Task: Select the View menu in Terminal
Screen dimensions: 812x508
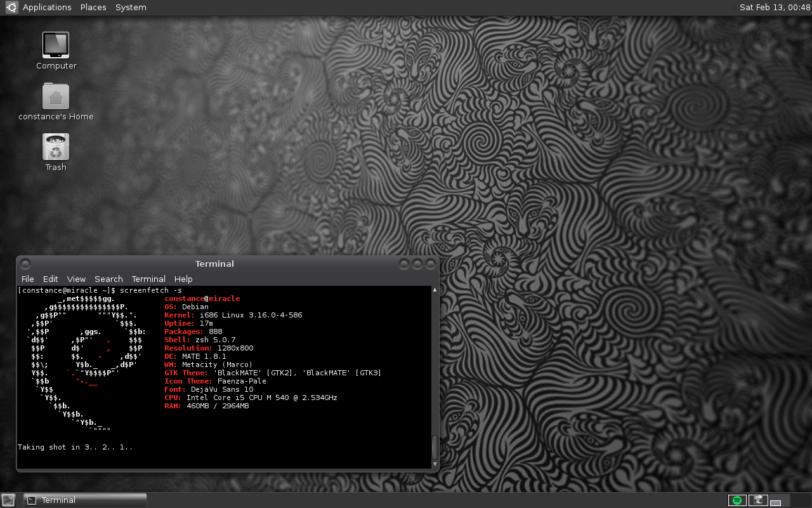Action: click(76, 279)
